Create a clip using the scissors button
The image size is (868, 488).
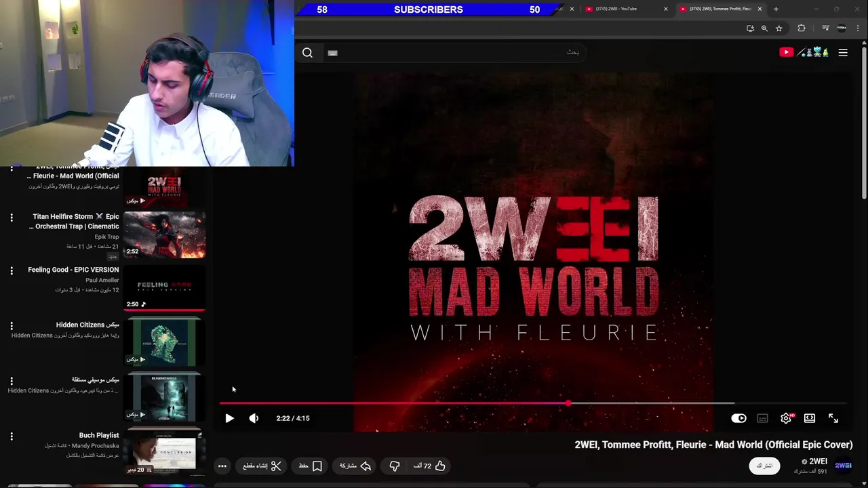click(262, 466)
